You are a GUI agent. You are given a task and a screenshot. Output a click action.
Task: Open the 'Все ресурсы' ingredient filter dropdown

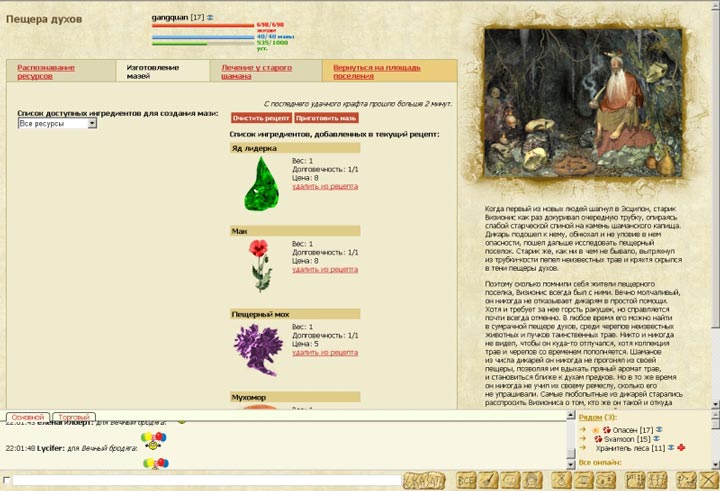click(x=57, y=123)
